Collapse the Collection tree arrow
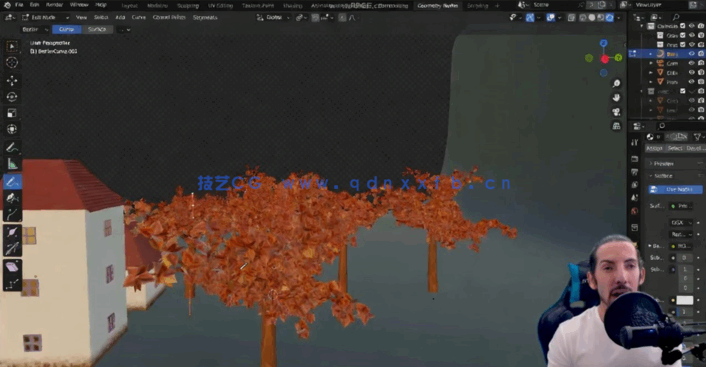This screenshot has width=706, height=367. [642, 26]
